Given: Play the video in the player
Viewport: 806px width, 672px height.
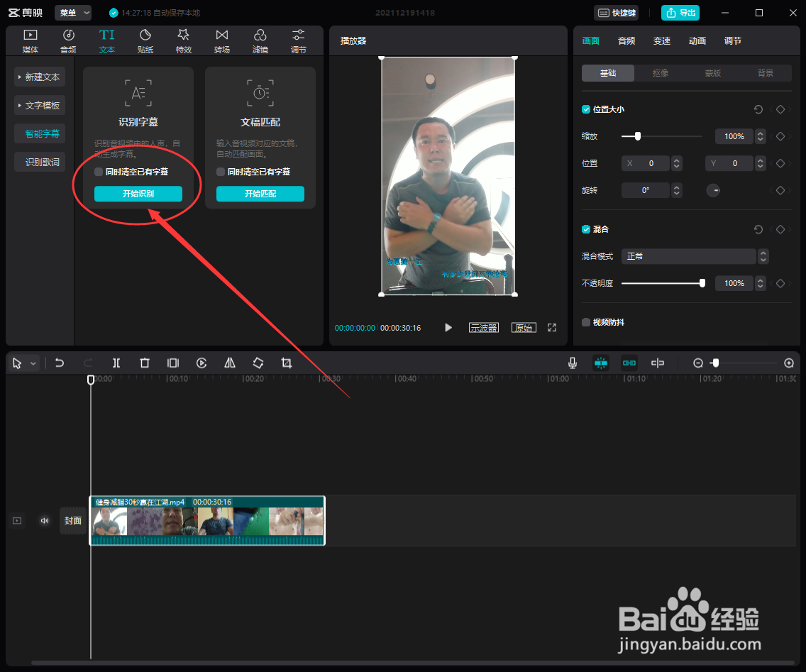Looking at the screenshot, I should coord(448,328).
